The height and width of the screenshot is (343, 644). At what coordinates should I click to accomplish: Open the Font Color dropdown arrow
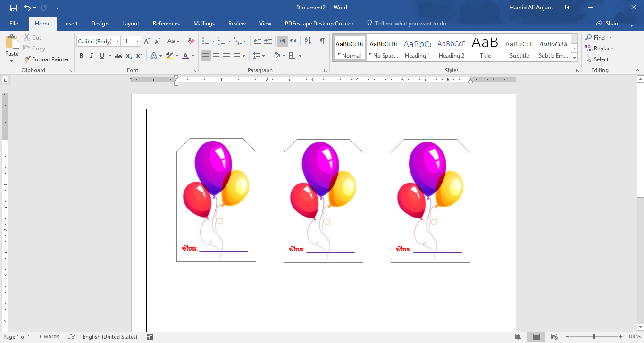[x=192, y=56]
